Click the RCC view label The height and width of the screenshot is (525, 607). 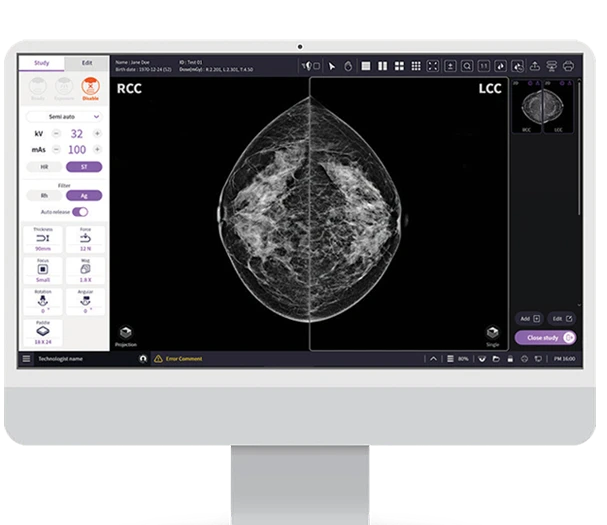tap(129, 89)
